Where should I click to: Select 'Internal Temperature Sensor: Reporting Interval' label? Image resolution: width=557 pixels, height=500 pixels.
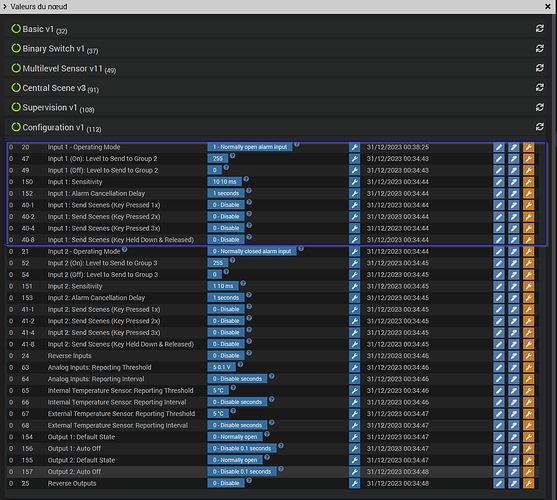(117, 402)
